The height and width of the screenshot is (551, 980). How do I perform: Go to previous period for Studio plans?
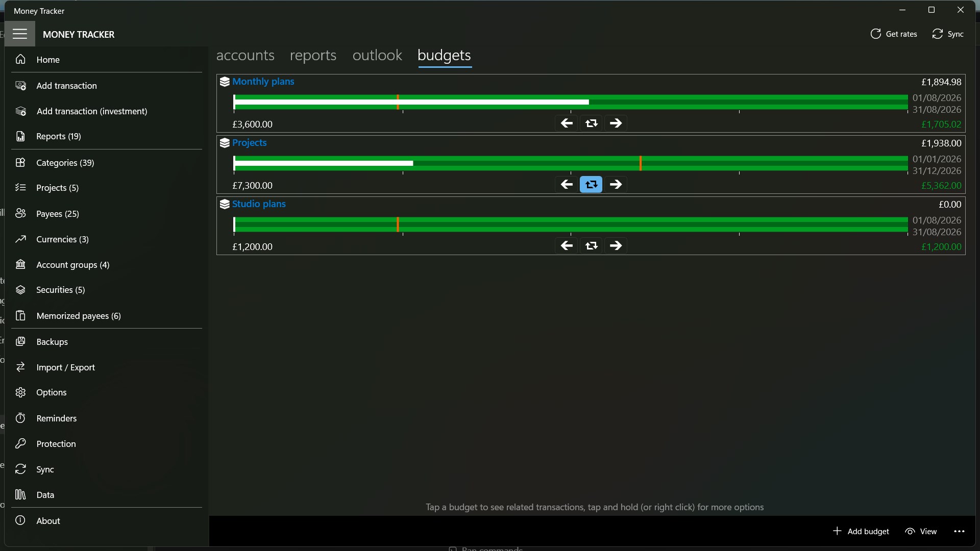567,246
